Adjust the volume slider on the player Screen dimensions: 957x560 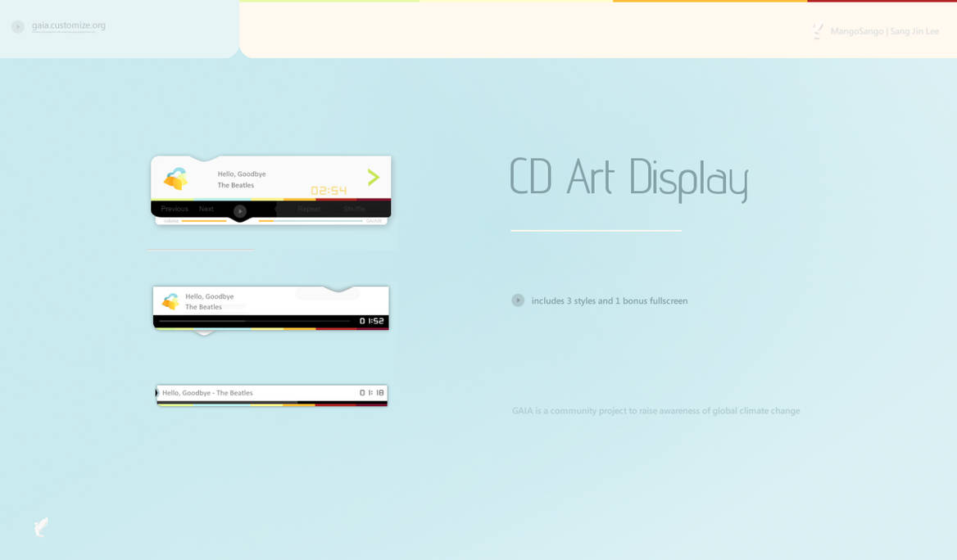(x=205, y=221)
